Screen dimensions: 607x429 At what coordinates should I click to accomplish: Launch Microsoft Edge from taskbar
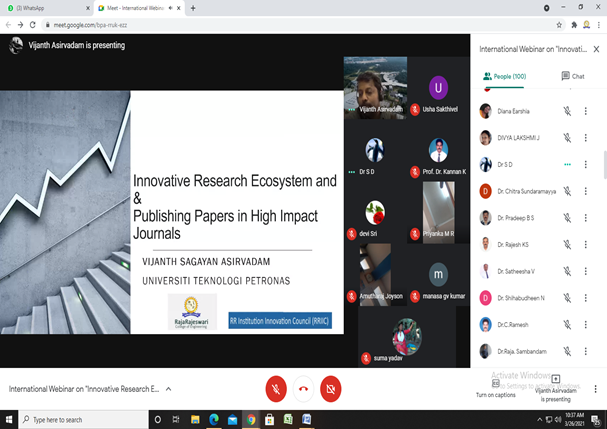(214, 419)
